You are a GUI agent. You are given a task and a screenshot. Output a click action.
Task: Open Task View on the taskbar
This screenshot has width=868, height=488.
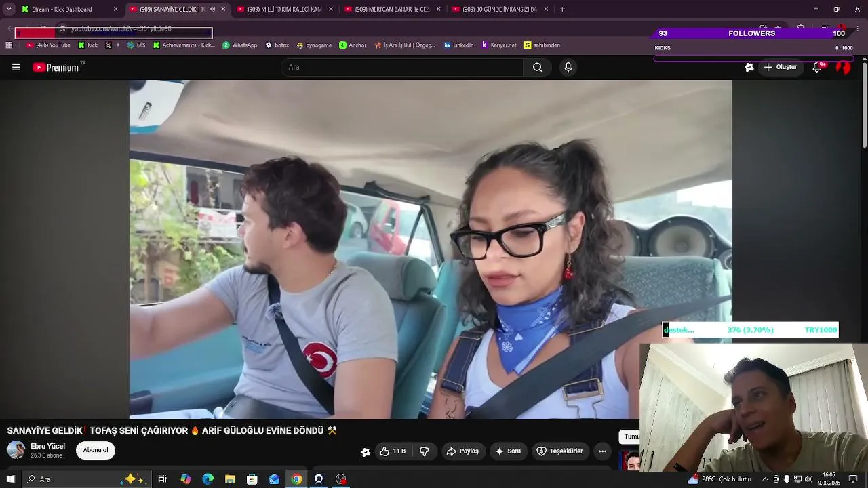163,479
